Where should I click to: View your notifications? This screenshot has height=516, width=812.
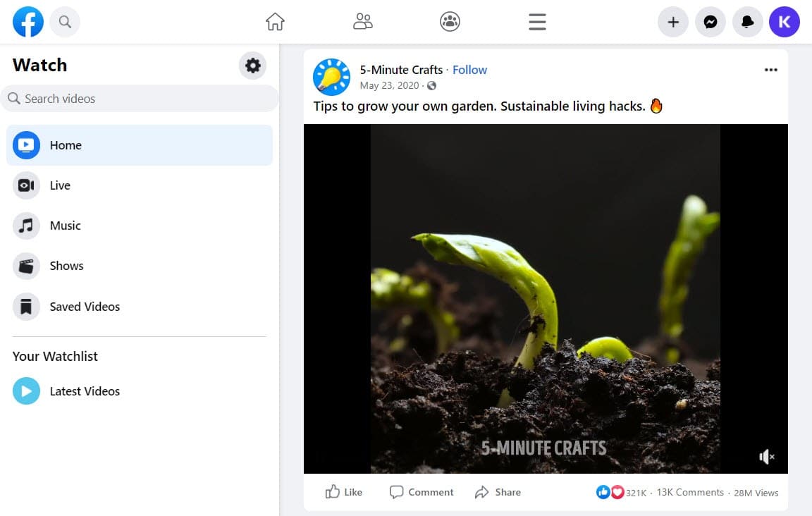click(x=747, y=21)
